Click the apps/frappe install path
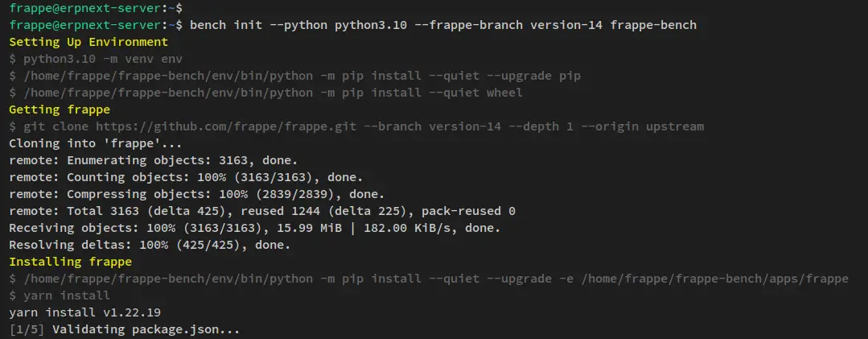Screen dimensions: 868x339 [715, 279]
